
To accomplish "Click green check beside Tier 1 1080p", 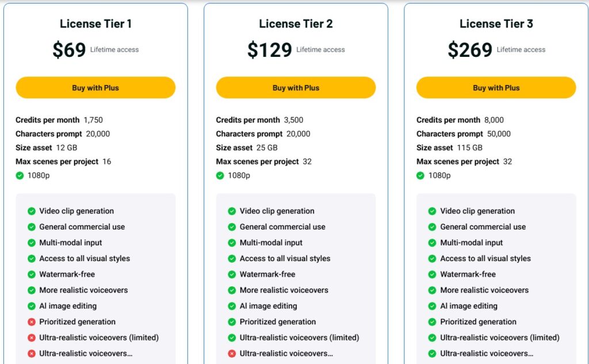I will (x=20, y=175).
